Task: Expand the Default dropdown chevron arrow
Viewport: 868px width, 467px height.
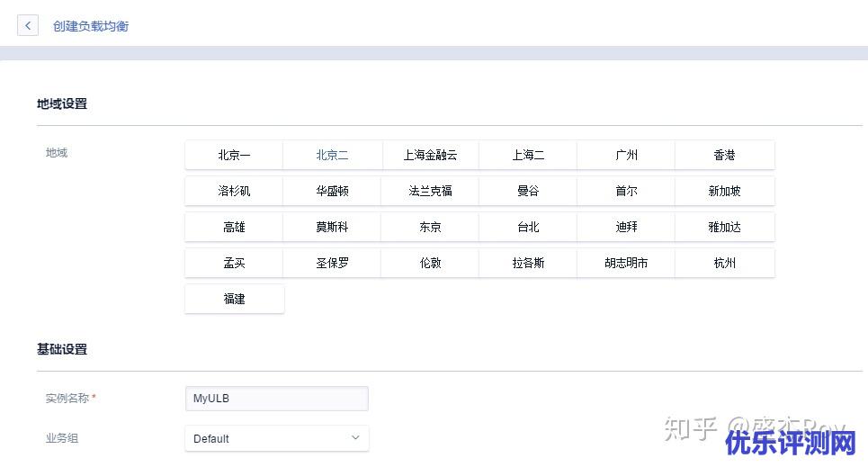Action: pos(354,438)
